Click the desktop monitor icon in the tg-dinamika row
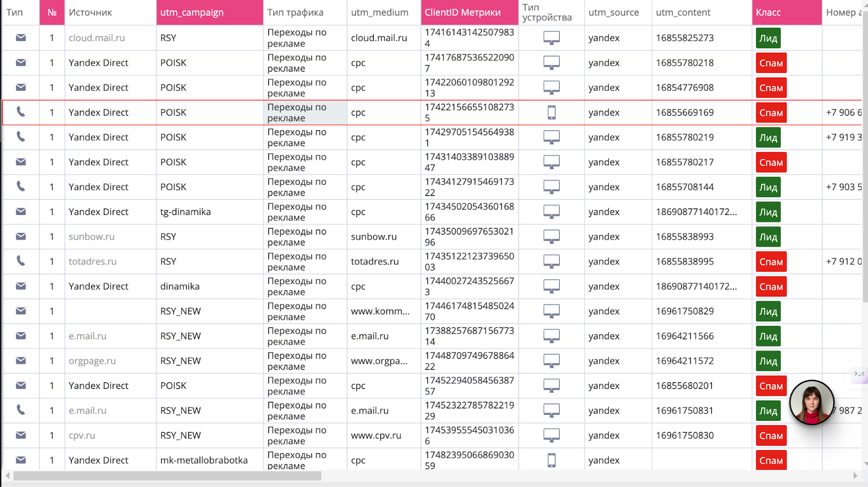This screenshot has height=487, width=868. point(551,212)
